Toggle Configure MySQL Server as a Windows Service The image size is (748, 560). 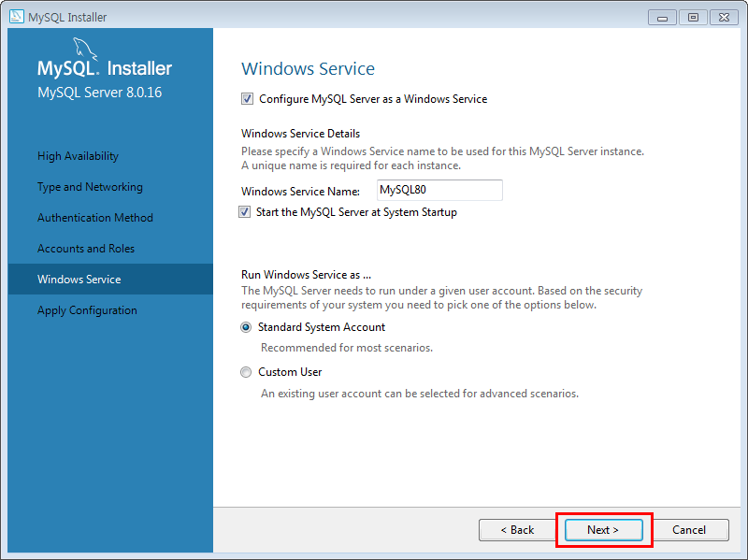(247, 99)
